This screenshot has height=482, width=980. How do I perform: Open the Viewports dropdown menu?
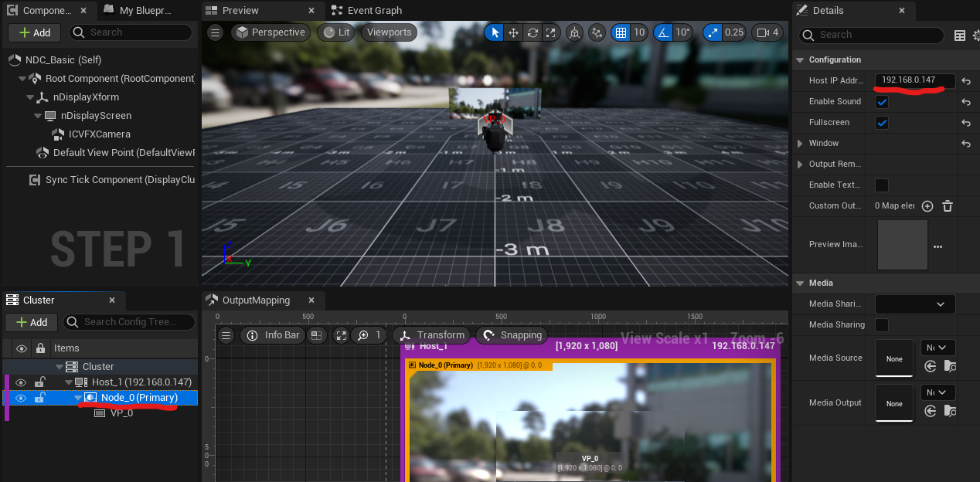tap(389, 32)
